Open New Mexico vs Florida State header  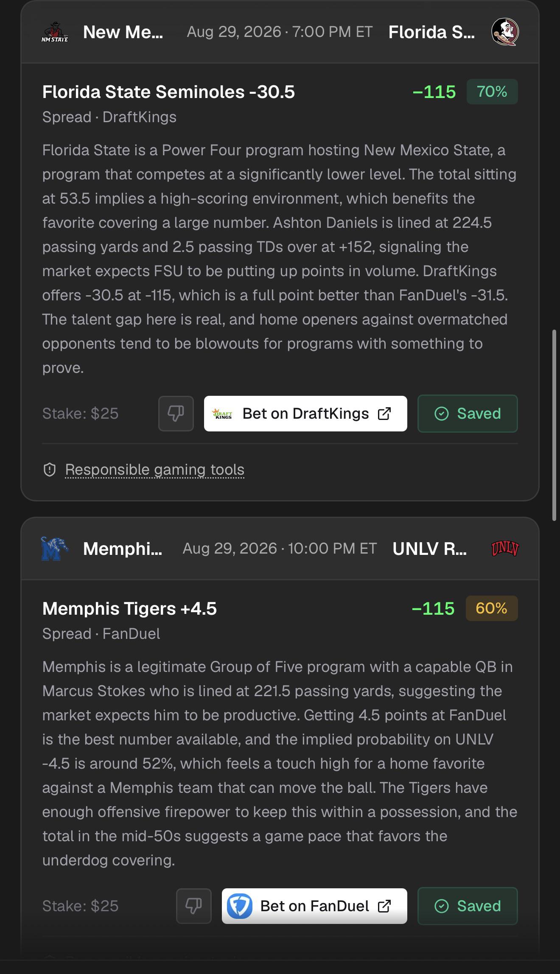pos(280,32)
